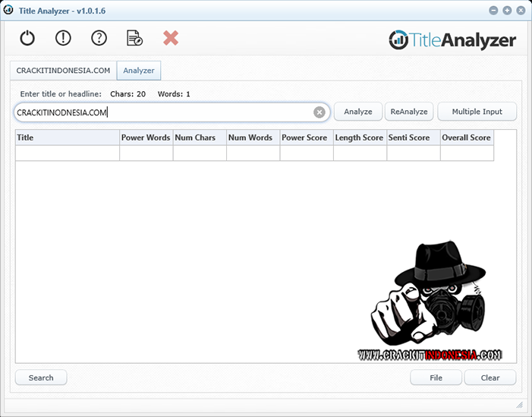Image resolution: width=532 pixels, height=417 pixels.
Task: Hit the Clear button at the bottom right
Action: tap(490, 378)
